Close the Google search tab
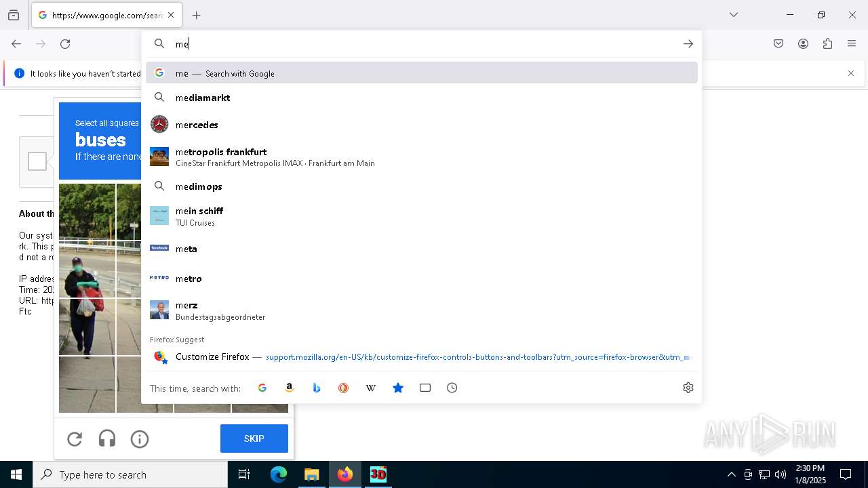 (x=171, y=15)
